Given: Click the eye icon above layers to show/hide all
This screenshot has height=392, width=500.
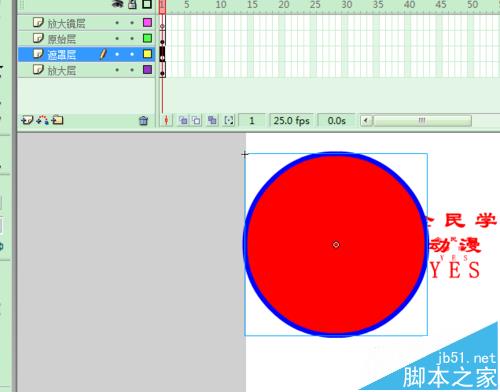Looking at the screenshot, I should click(x=117, y=4).
